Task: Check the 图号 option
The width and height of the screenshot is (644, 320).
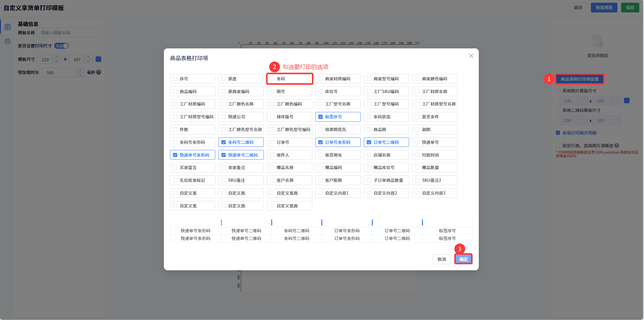Action: [272, 91]
